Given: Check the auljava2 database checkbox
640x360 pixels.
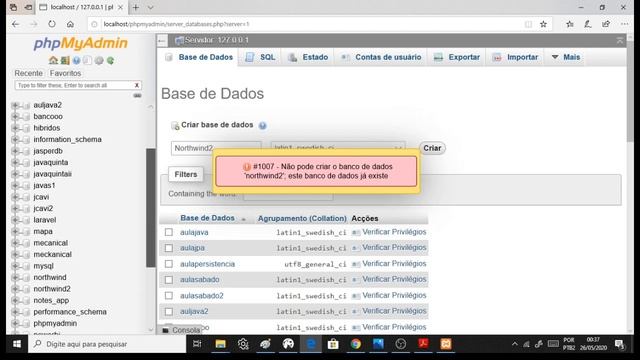Looking at the screenshot, I should (169, 311).
